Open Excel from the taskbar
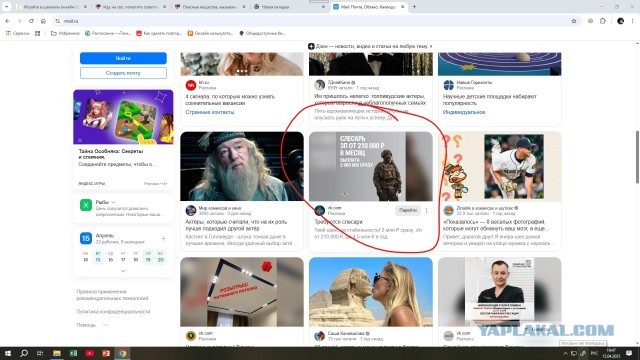The width and height of the screenshot is (640, 360). [73, 353]
